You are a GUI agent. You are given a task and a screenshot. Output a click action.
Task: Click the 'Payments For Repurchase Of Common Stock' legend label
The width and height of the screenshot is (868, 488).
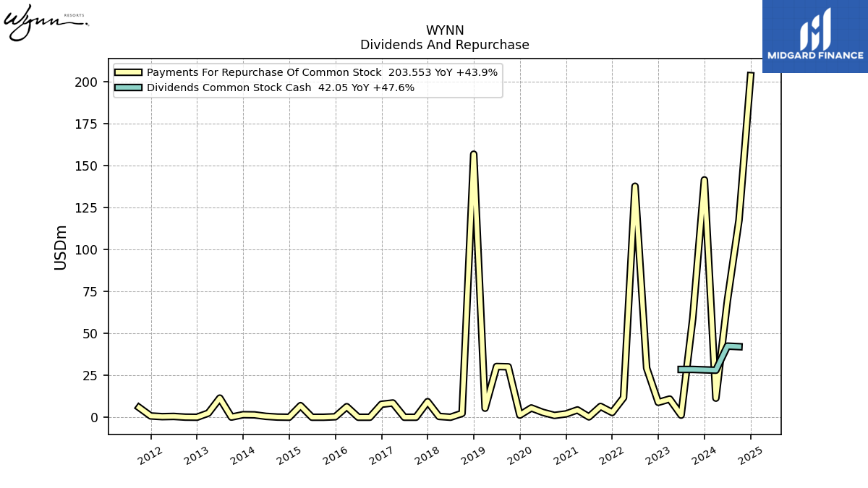[264, 72]
